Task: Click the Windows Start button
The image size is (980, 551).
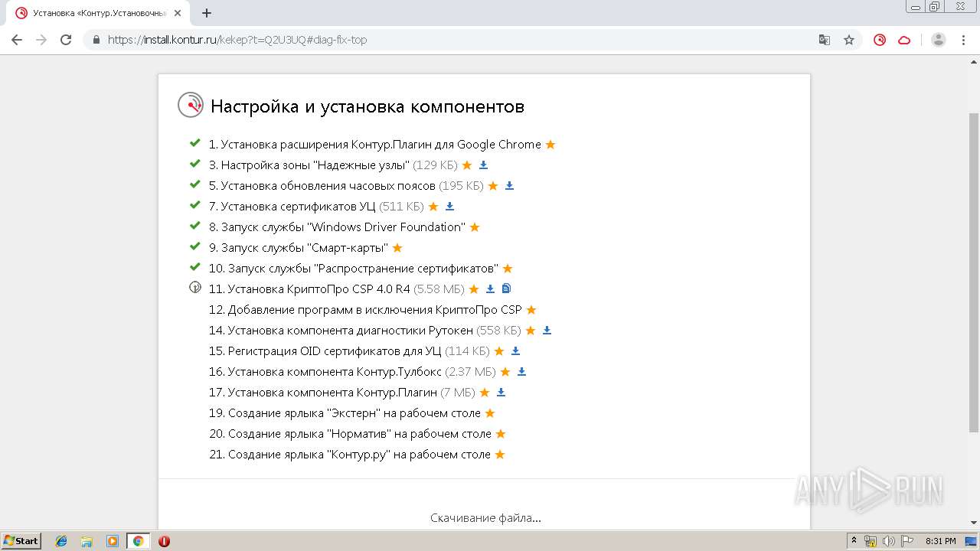Action: coord(21,540)
